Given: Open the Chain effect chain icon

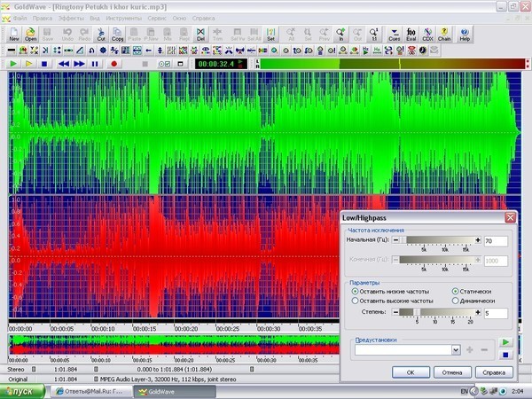Looking at the screenshot, I should pyautogui.click(x=444, y=35).
